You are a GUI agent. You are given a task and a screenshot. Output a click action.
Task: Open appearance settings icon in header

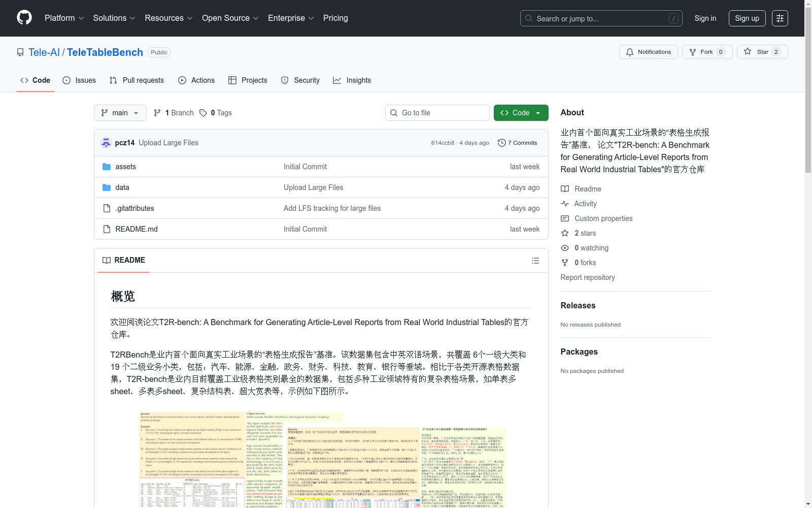click(x=780, y=18)
